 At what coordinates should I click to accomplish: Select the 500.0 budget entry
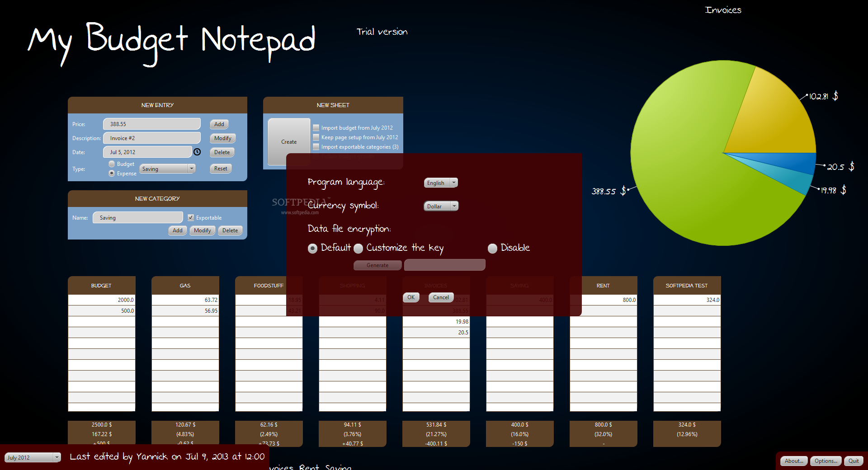click(102, 310)
